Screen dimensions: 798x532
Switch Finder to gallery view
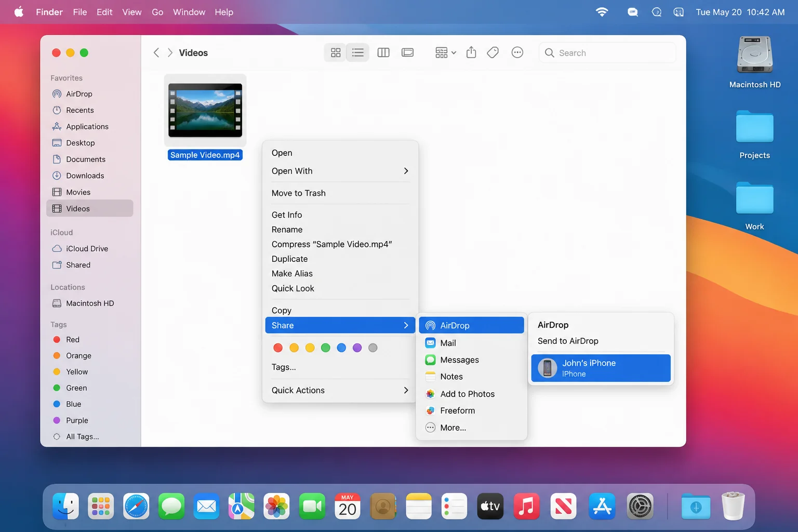click(408, 52)
